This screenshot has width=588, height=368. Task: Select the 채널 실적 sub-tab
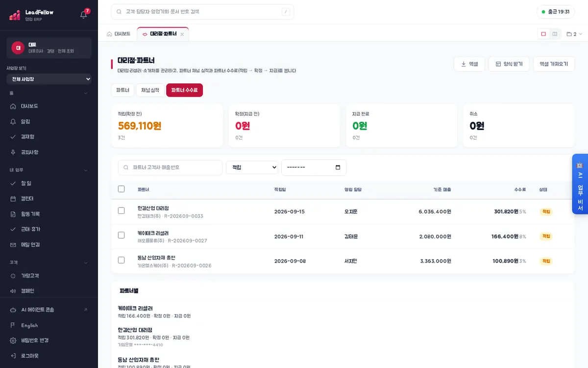tap(150, 90)
